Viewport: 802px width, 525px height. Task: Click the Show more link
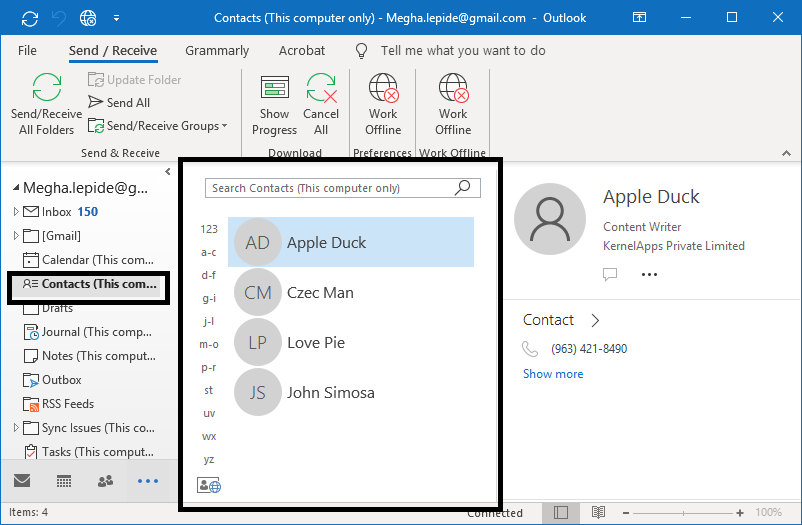pos(553,374)
